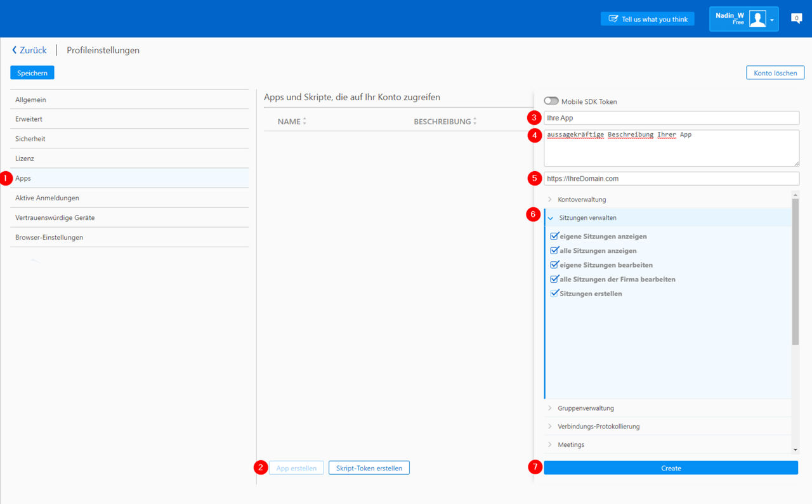This screenshot has width=812, height=504.
Task: Open the Vertrauenswürdige Geräte tab
Action: [129, 217]
